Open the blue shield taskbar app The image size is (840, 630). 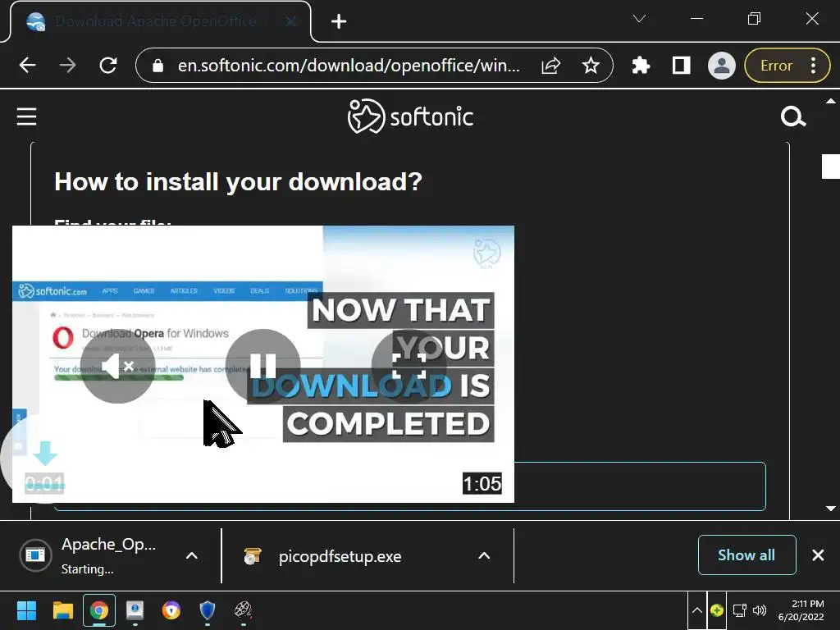[208, 610]
